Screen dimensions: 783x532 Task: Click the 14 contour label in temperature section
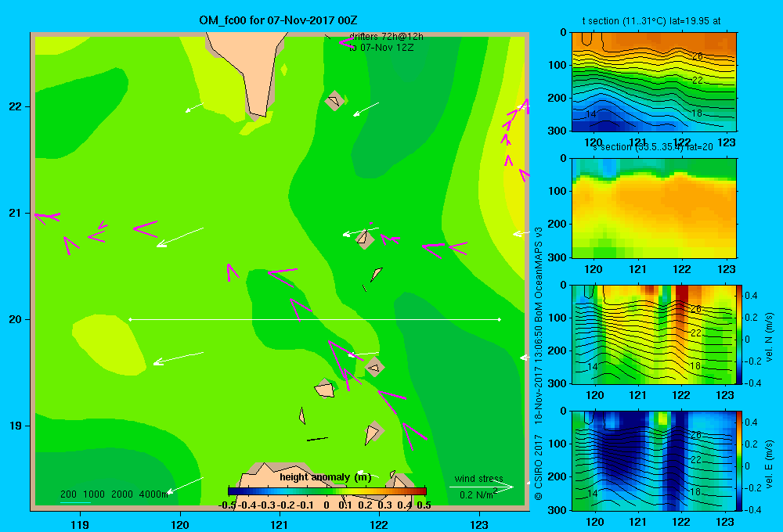[x=590, y=113]
